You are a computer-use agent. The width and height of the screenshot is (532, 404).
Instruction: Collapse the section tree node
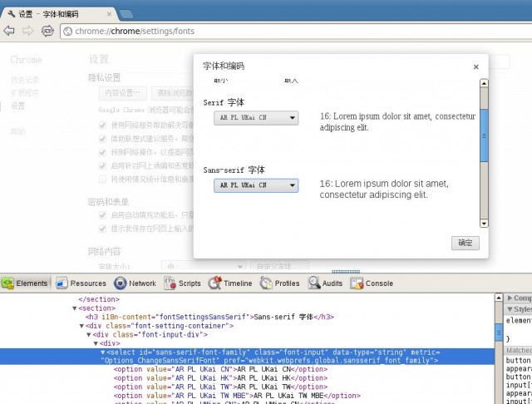tap(75, 308)
